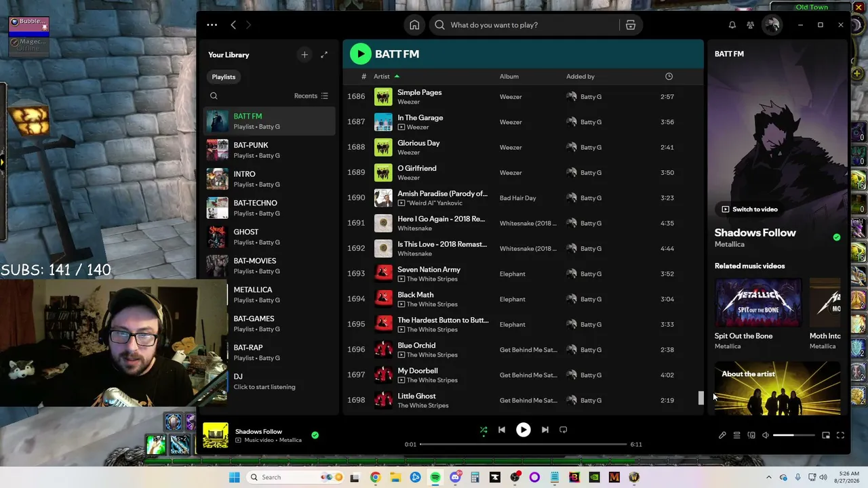Open Connect to a device

(751, 435)
